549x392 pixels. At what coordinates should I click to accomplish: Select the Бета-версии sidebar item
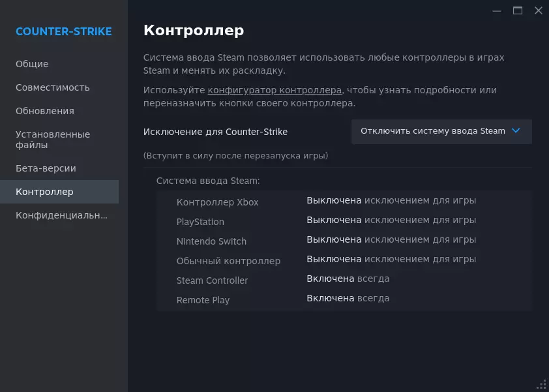(x=46, y=168)
